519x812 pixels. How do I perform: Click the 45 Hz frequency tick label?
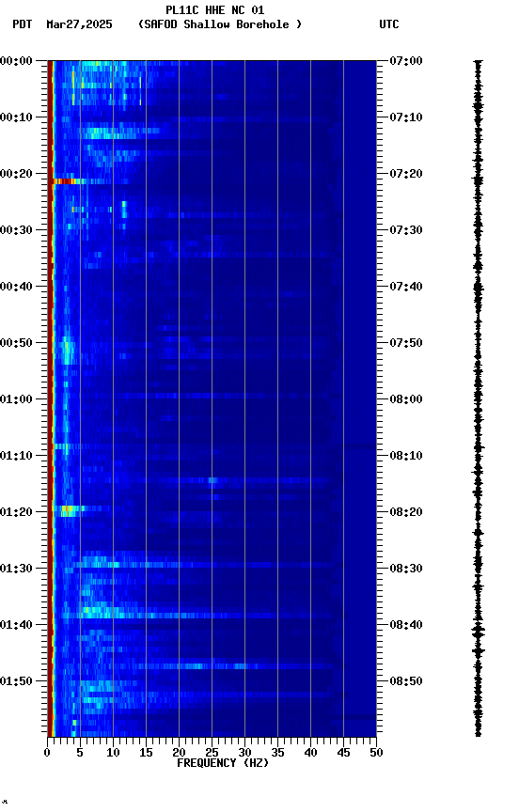343,753
